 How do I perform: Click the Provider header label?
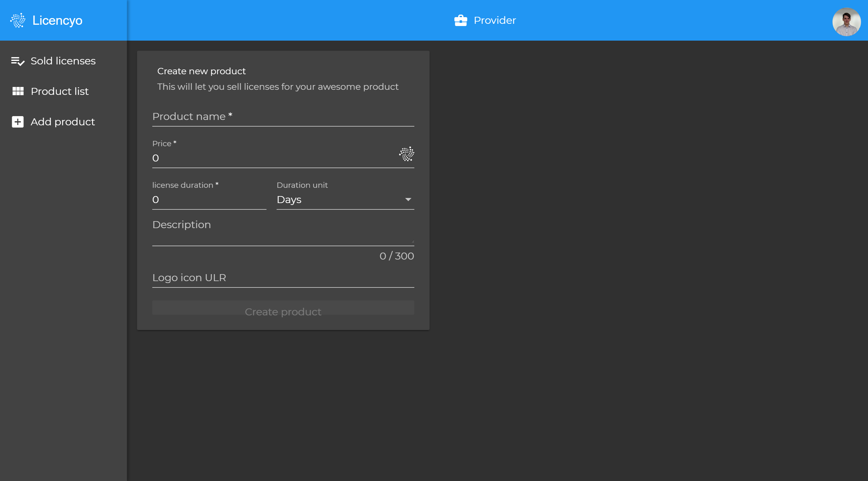[x=494, y=20]
